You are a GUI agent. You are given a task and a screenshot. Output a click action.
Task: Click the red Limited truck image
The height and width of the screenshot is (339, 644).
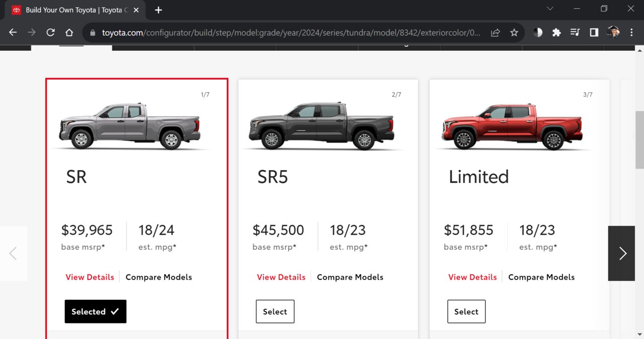click(x=513, y=126)
